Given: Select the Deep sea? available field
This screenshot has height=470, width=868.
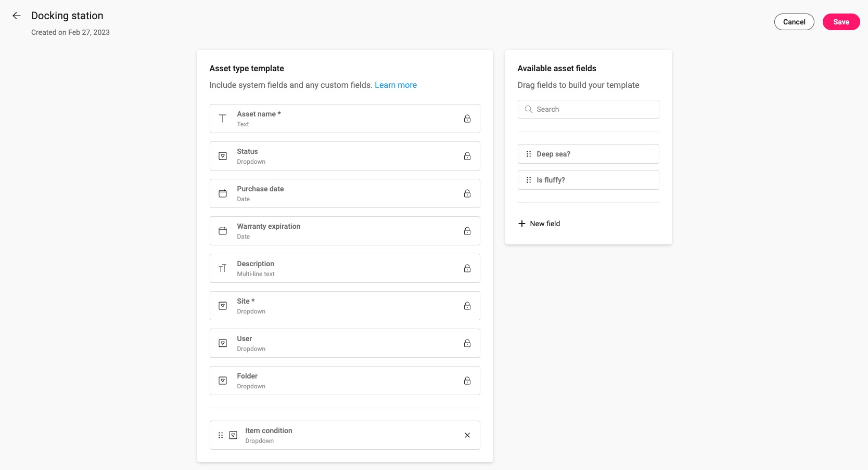Looking at the screenshot, I should (589, 154).
